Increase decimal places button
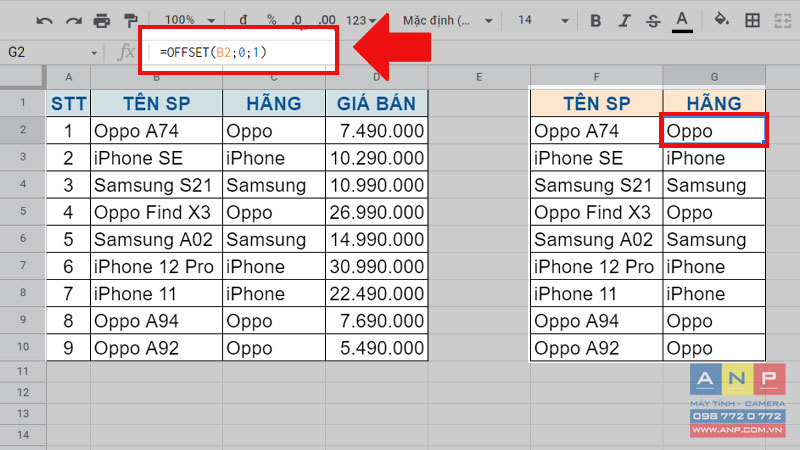Screen dimensions: 800x450 (327, 20)
